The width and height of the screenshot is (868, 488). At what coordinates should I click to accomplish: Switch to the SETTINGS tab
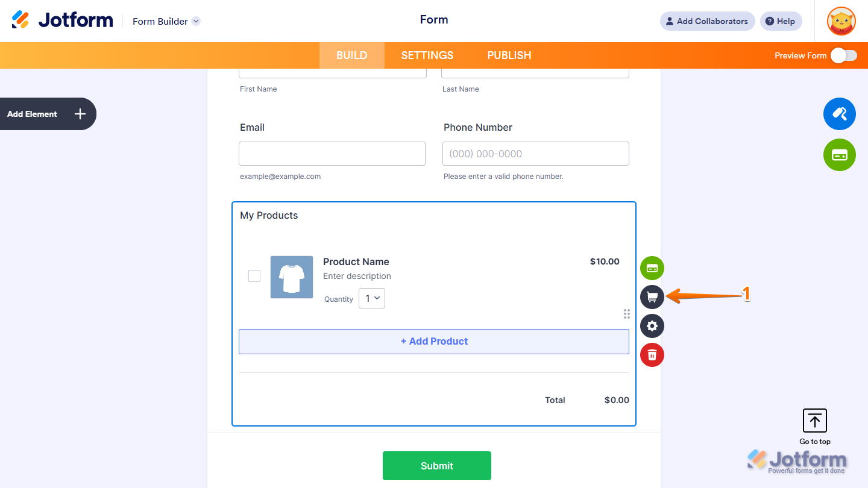pos(427,55)
